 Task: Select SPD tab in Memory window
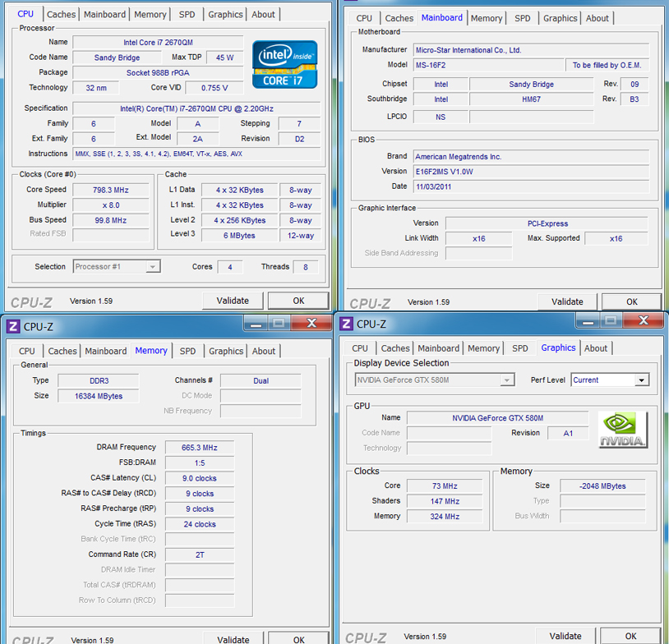[187, 351]
